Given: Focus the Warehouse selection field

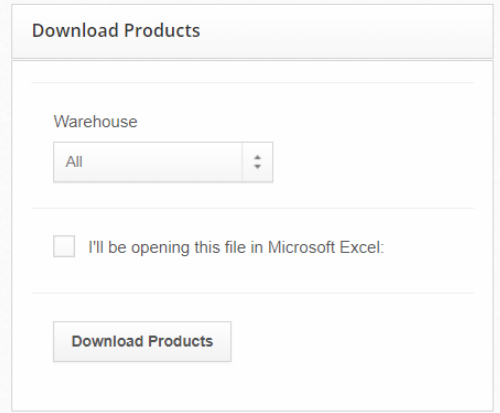Looking at the screenshot, I should click(163, 162).
